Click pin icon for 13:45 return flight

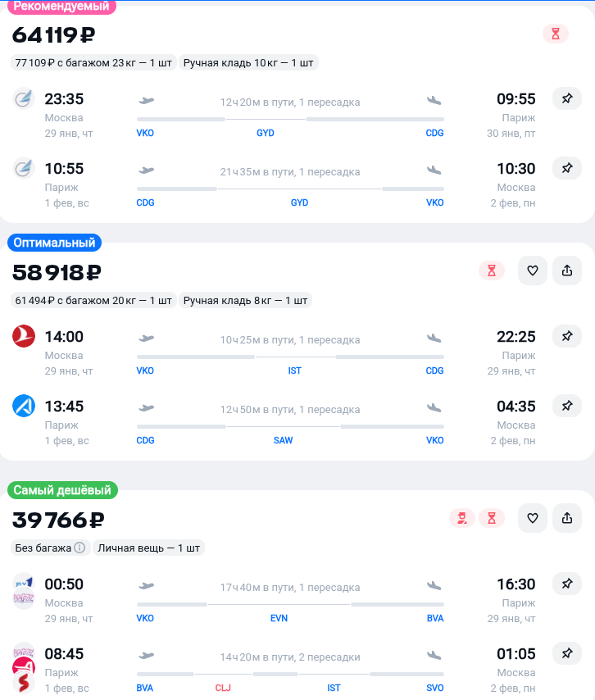[566, 406]
